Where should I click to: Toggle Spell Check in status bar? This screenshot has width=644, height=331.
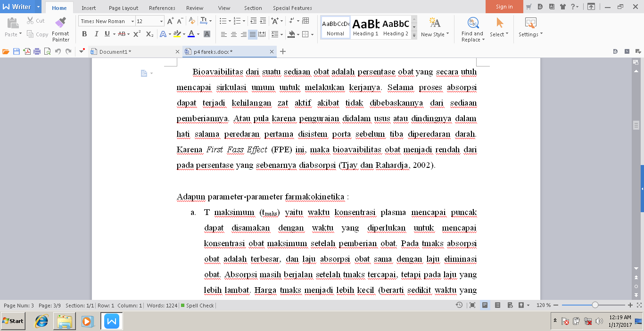coord(197,306)
